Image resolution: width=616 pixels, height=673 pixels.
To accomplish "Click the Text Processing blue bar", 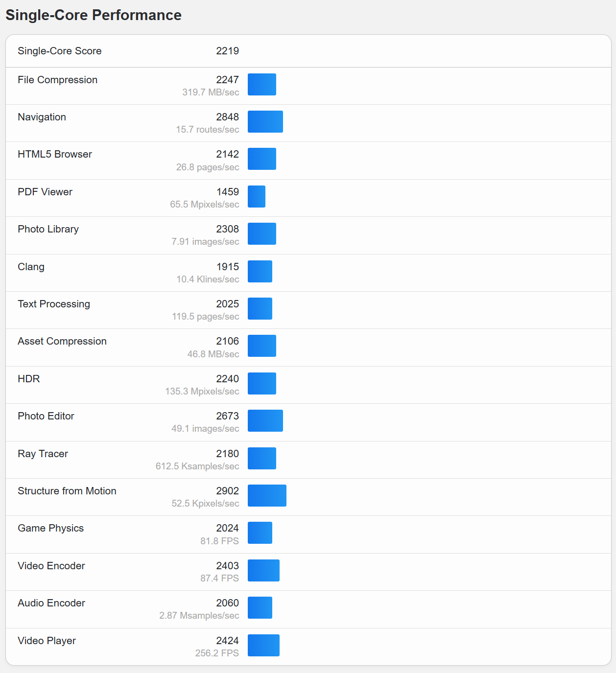I will [x=260, y=308].
